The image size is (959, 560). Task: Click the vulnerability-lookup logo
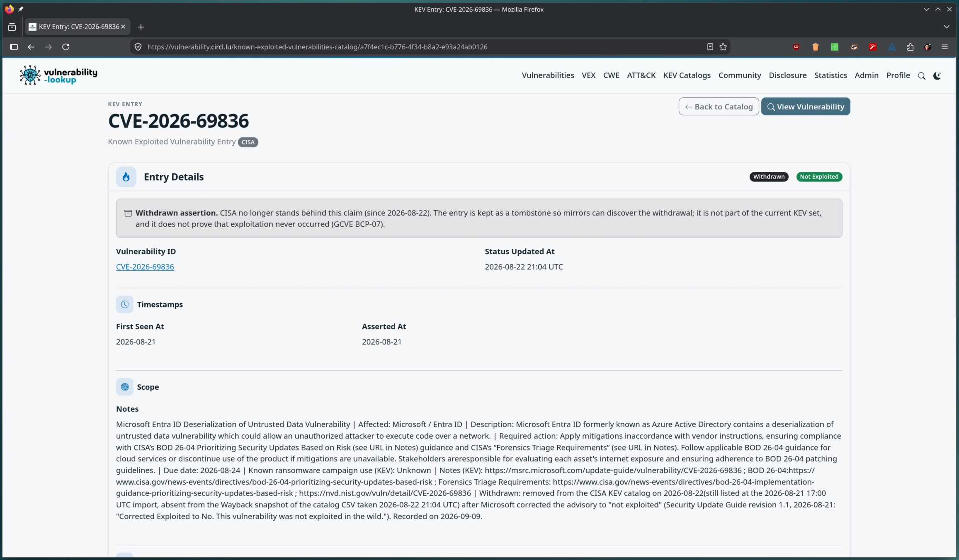click(58, 75)
